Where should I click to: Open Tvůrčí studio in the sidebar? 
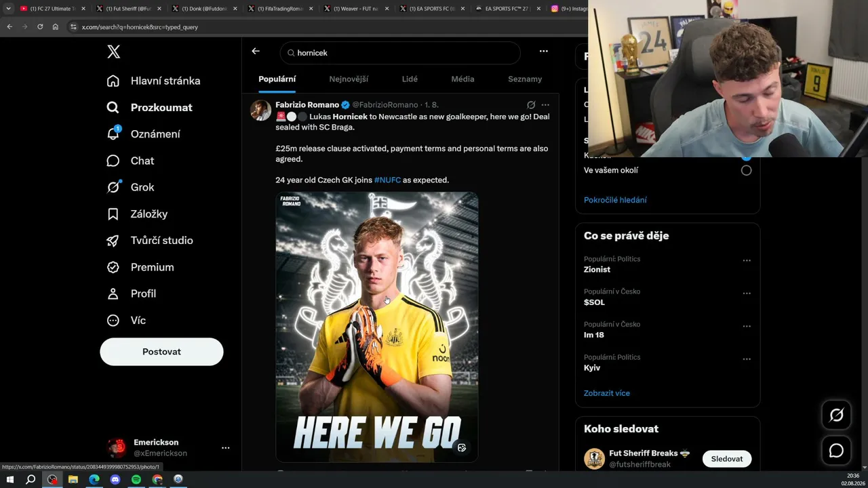(x=149, y=241)
